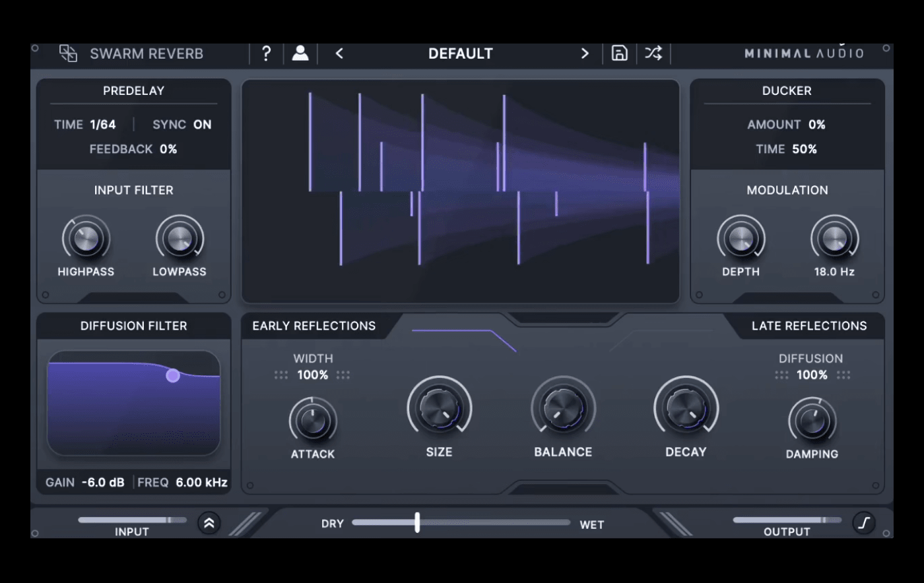This screenshot has width=924, height=583.
Task: Click the LOWPASS knob
Action: pyautogui.click(x=180, y=239)
